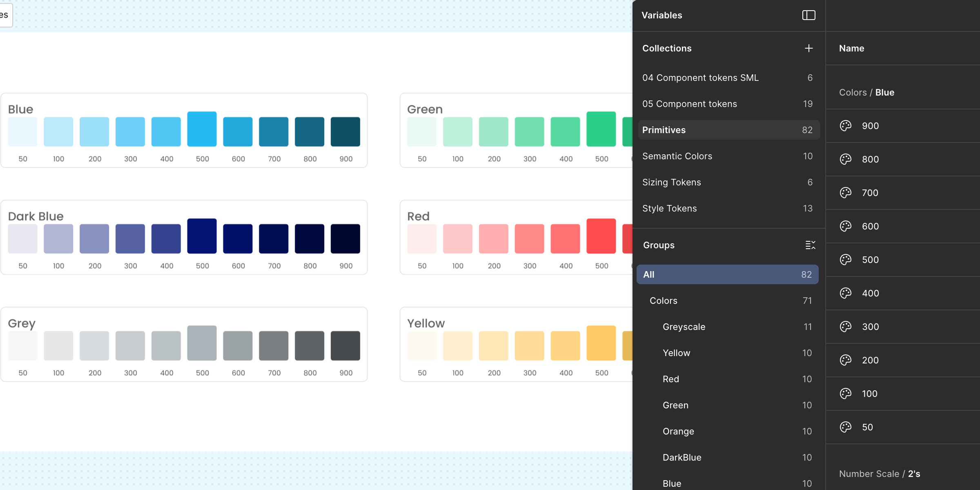Select the All group row

pos(727,274)
